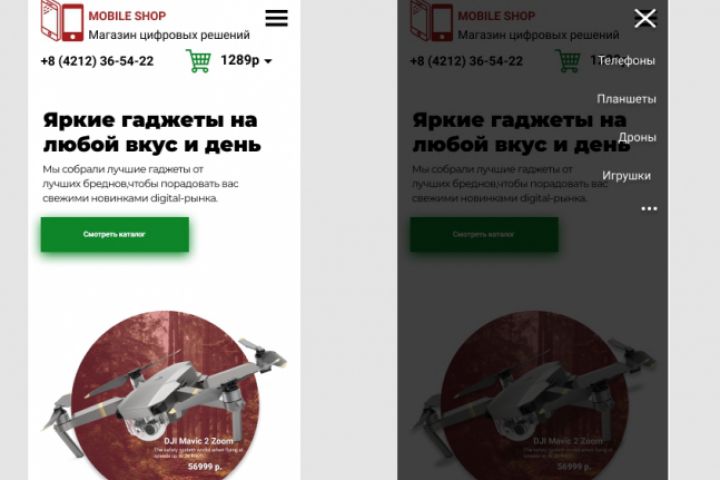Expand the 1289р cart dropdown arrow

click(268, 61)
